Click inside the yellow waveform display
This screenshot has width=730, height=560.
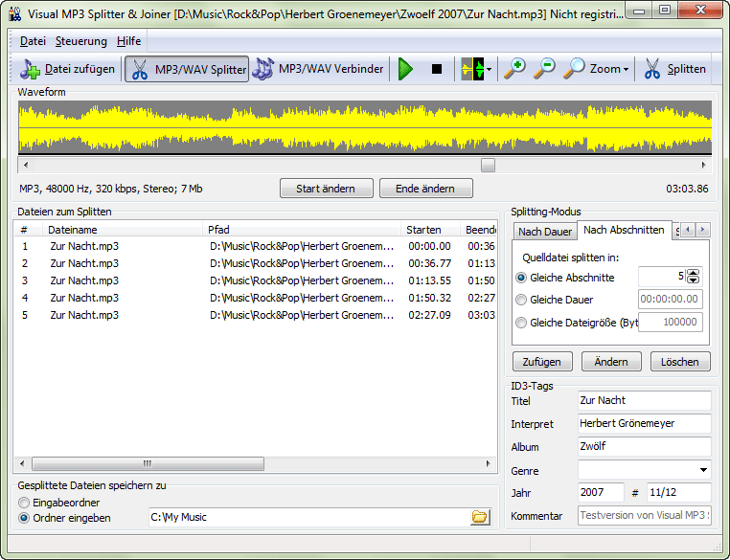point(365,127)
